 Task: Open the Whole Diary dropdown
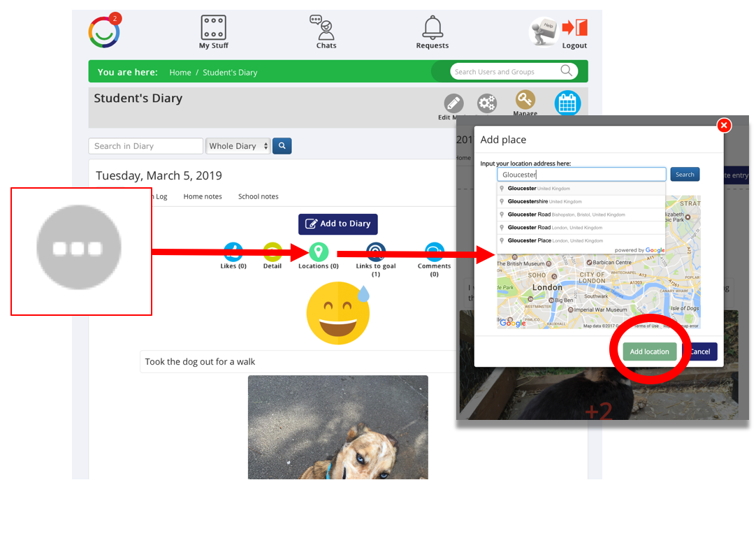tap(238, 145)
